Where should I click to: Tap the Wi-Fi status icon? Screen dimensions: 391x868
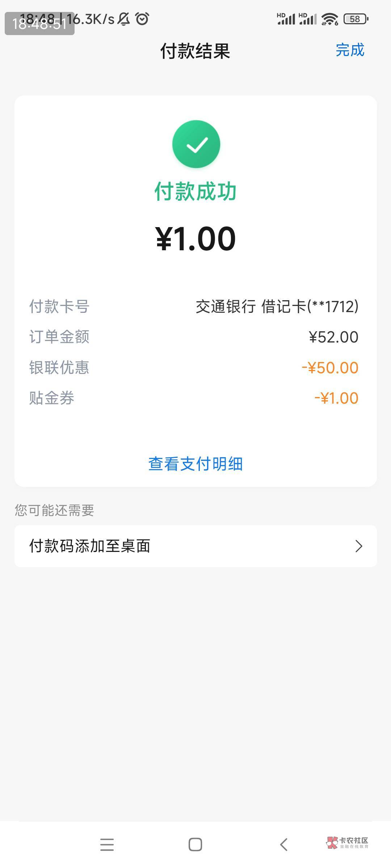(x=329, y=19)
